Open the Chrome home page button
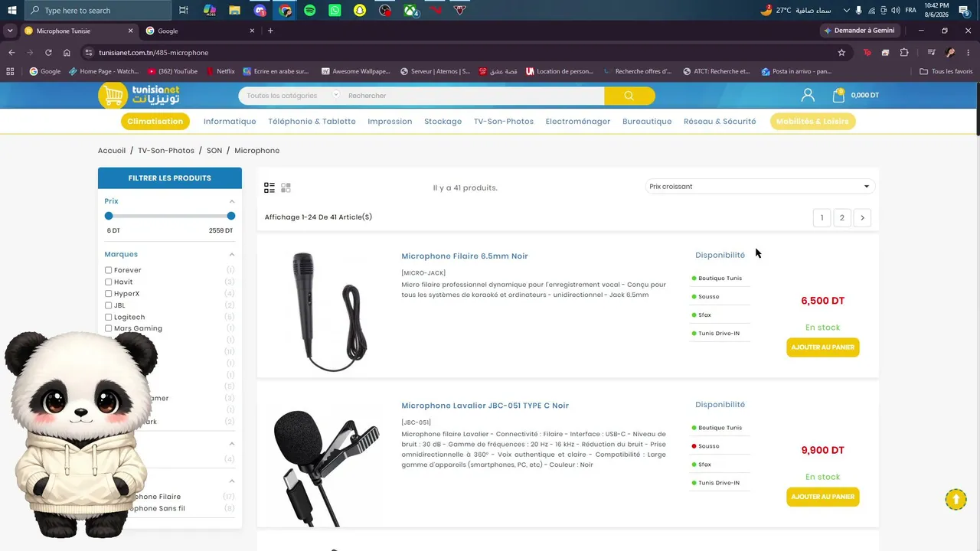 [67, 53]
